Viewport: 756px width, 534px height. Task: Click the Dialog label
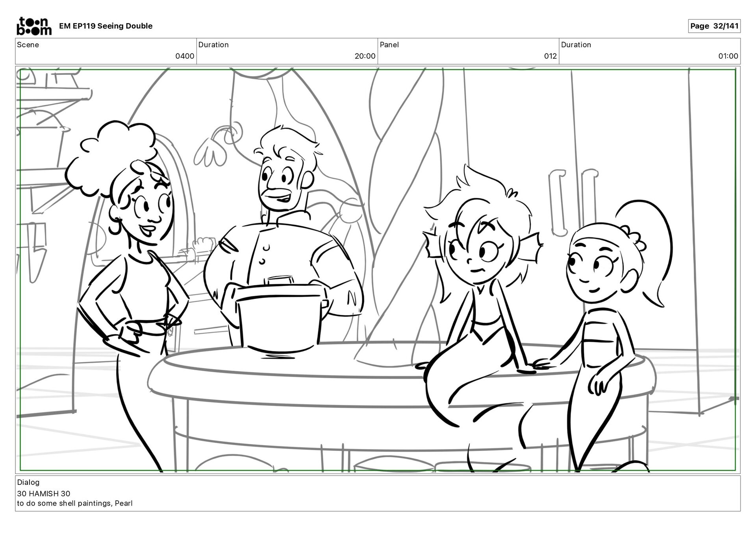coord(28,482)
